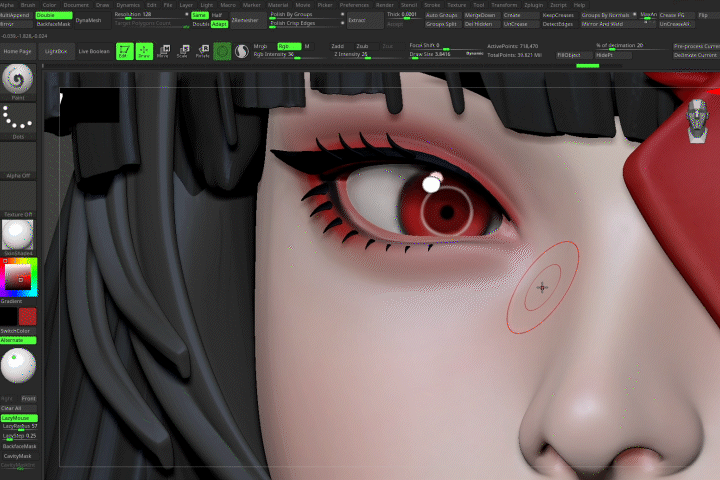This screenshot has height=480, width=720.
Task: Pick a color in the color picker square
Action: 18,277
